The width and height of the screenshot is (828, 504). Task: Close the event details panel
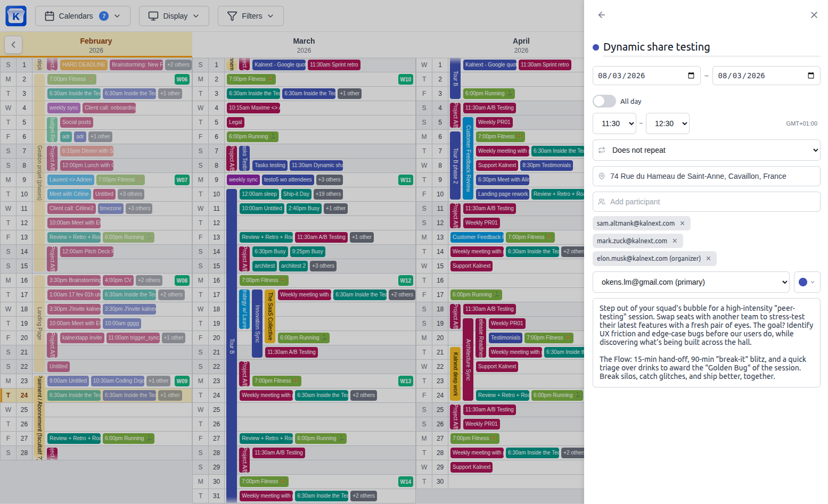coord(814,15)
